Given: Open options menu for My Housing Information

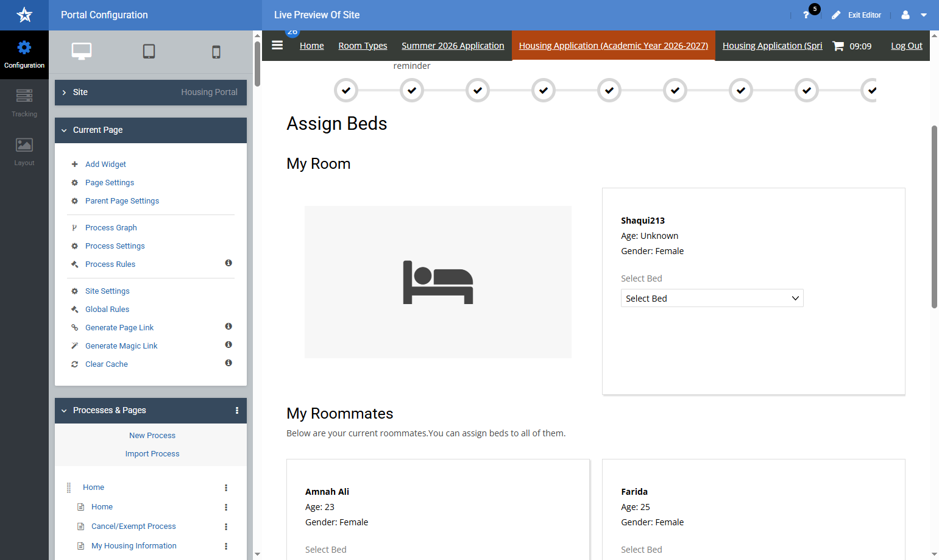Looking at the screenshot, I should tap(226, 546).
